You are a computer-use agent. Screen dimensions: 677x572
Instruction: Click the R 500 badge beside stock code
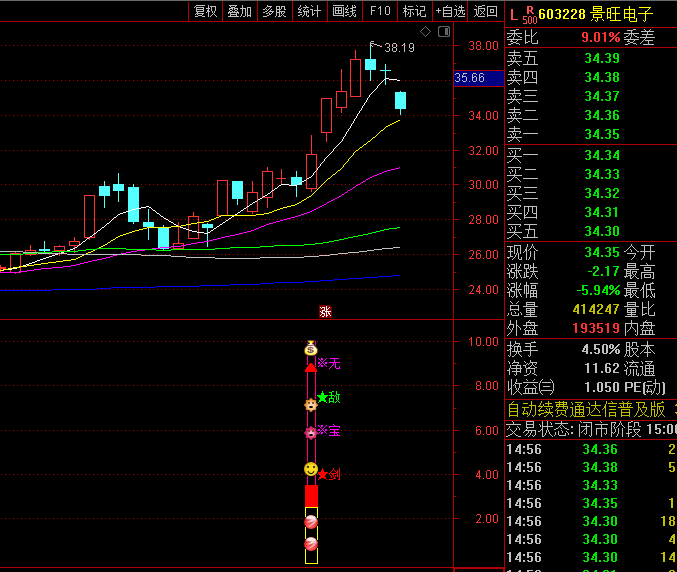tap(529, 14)
